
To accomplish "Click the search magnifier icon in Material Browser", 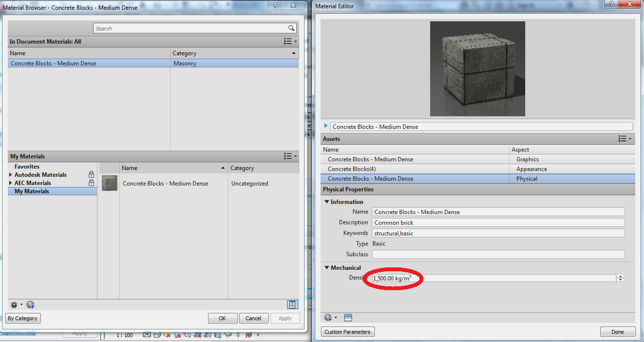I will pos(291,29).
